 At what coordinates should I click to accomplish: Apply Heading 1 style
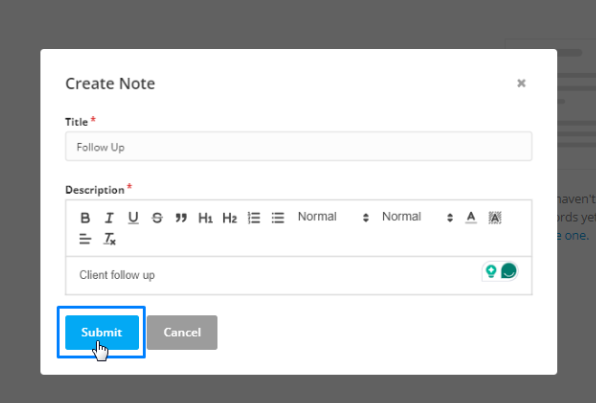tap(205, 218)
